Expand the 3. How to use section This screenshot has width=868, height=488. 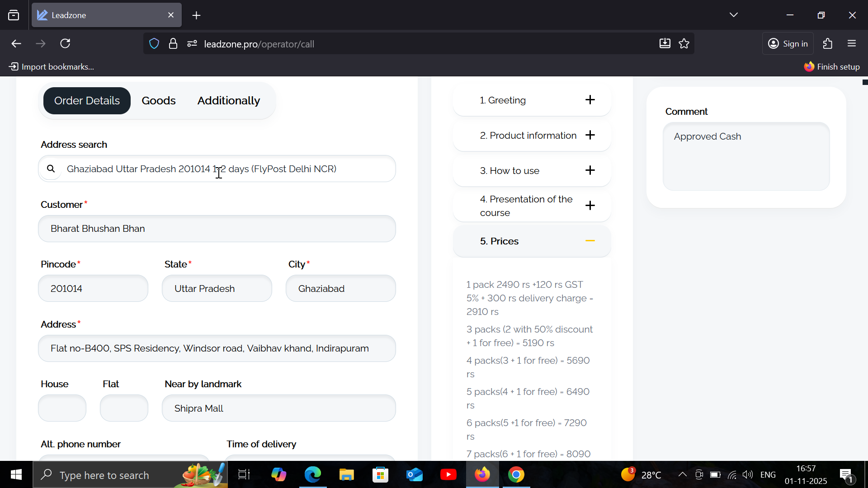point(590,170)
